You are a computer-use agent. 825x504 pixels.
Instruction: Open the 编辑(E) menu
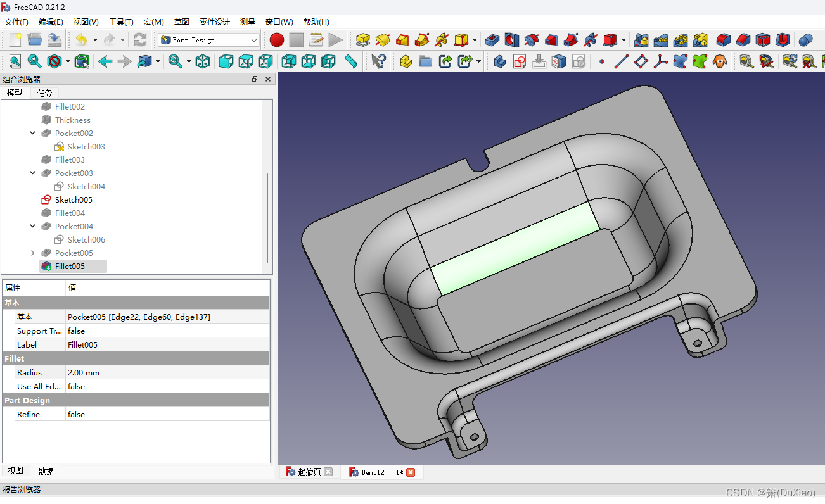[51, 22]
